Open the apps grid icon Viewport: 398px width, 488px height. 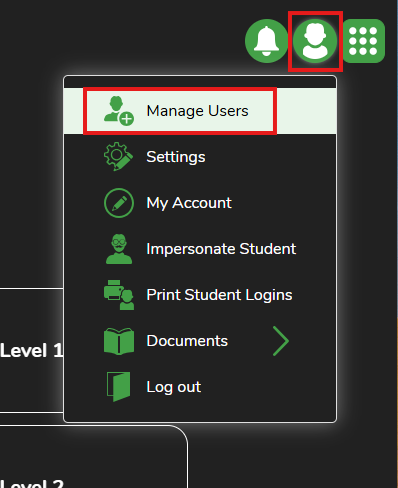pos(364,41)
